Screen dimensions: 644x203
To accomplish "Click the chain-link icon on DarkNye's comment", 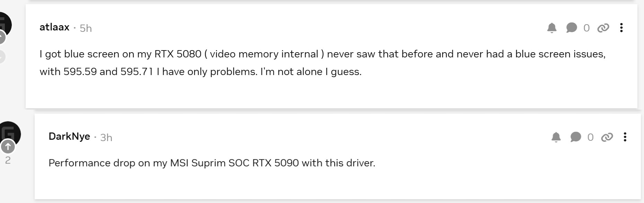I will pos(607,137).
